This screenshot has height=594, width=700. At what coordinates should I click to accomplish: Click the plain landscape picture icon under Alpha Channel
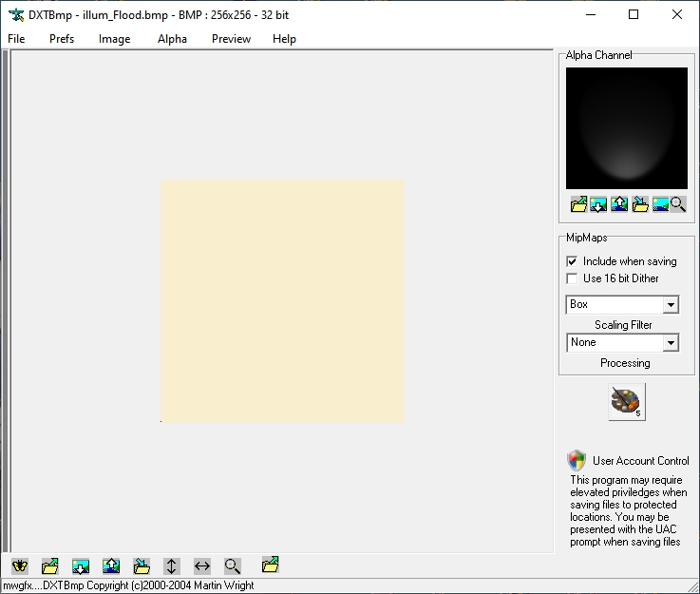[x=660, y=204]
